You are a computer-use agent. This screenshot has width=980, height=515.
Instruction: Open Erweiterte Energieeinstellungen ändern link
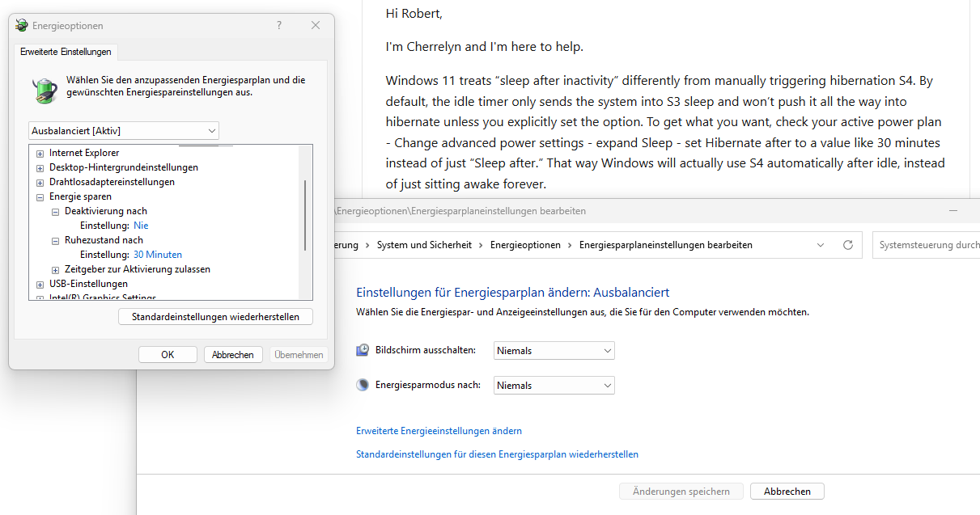pyautogui.click(x=439, y=431)
